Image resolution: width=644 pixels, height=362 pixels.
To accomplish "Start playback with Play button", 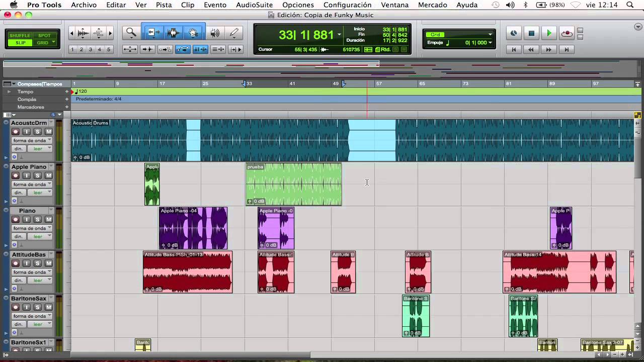I will pyautogui.click(x=549, y=33).
